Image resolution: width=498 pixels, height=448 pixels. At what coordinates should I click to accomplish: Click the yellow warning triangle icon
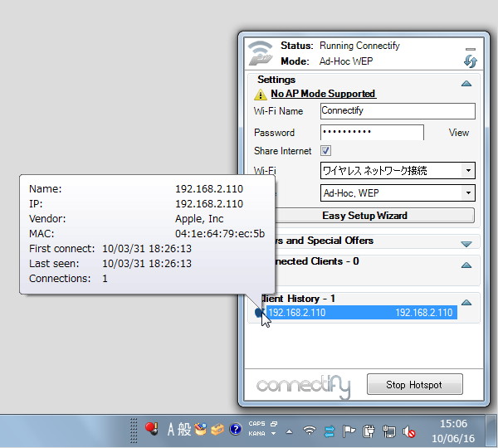coord(261,95)
